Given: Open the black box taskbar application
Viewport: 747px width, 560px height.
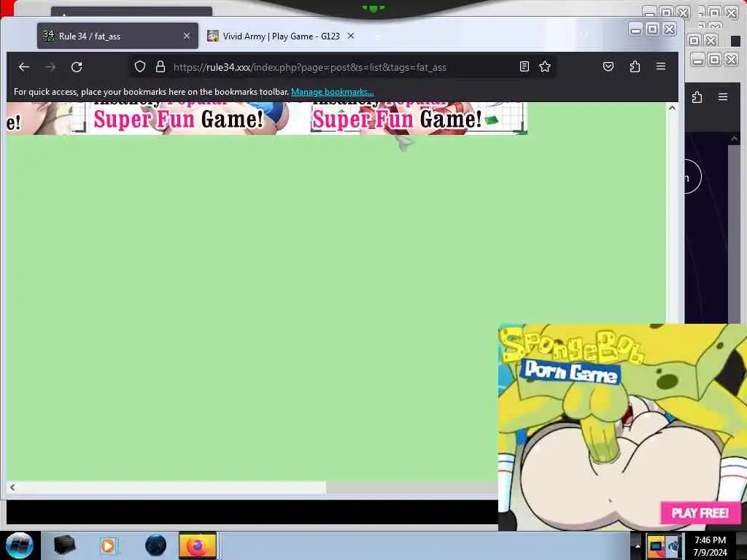Looking at the screenshot, I should (64, 545).
